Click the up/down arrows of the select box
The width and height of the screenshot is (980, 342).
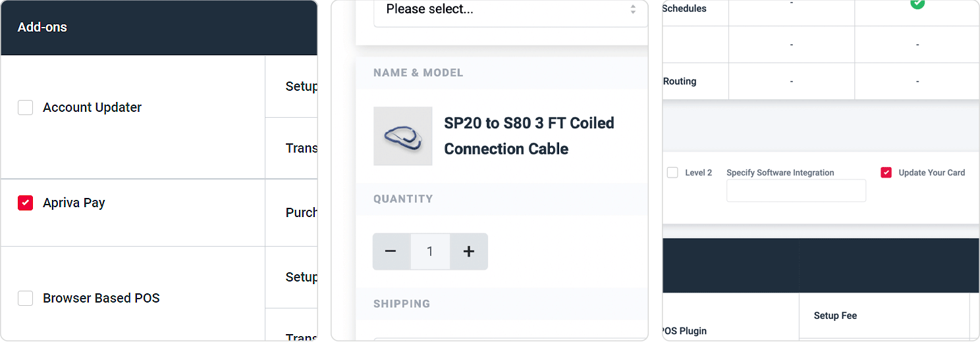[x=633, y=9]
